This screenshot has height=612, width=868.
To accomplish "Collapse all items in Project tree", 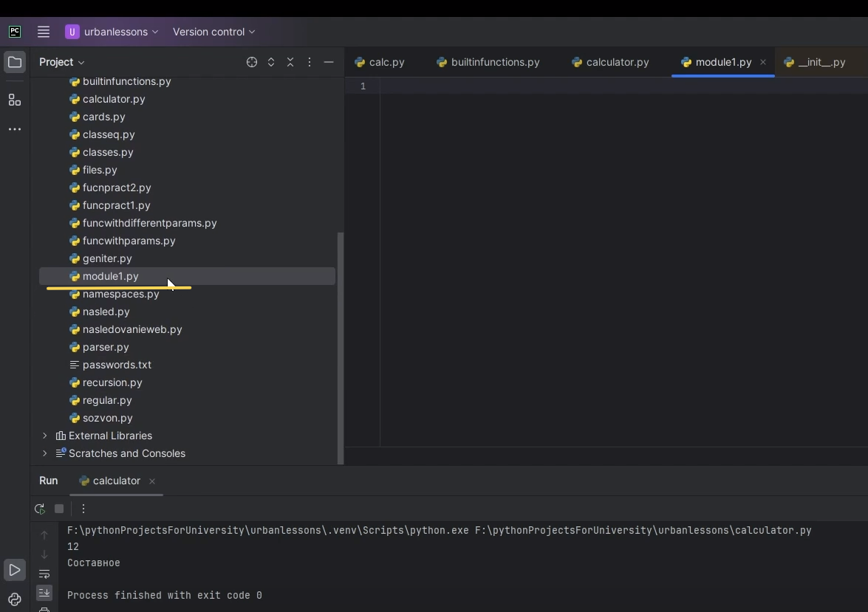I will pos(290,62).
